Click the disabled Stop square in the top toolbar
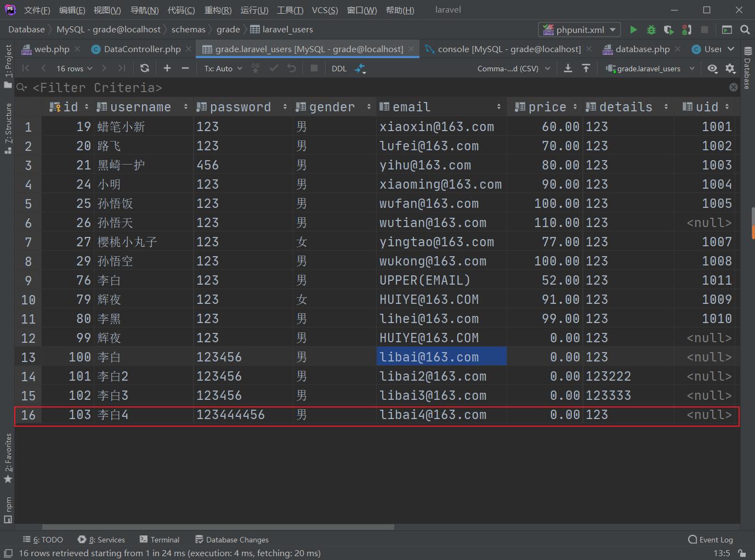This screenshot has height=560, width=755. click(705, 30)
